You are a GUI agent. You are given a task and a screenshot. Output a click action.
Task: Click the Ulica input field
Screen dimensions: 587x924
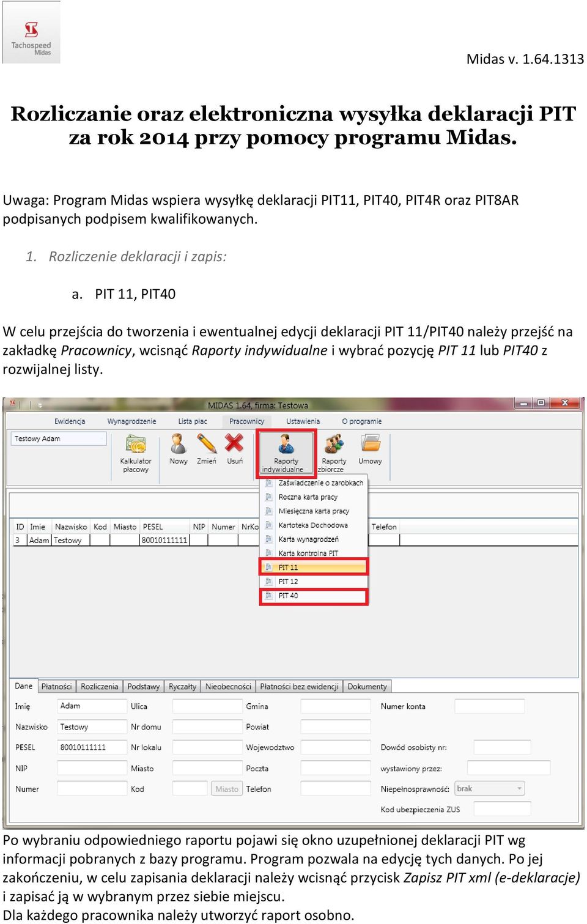207,706
